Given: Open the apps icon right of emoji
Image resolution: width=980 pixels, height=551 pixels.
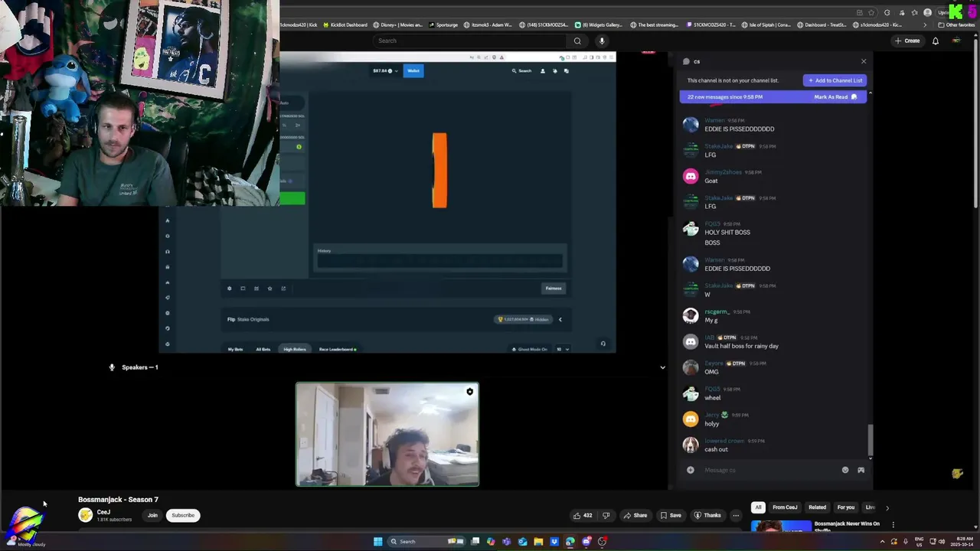Looking at the screenshot, I should tap(861, 470).
